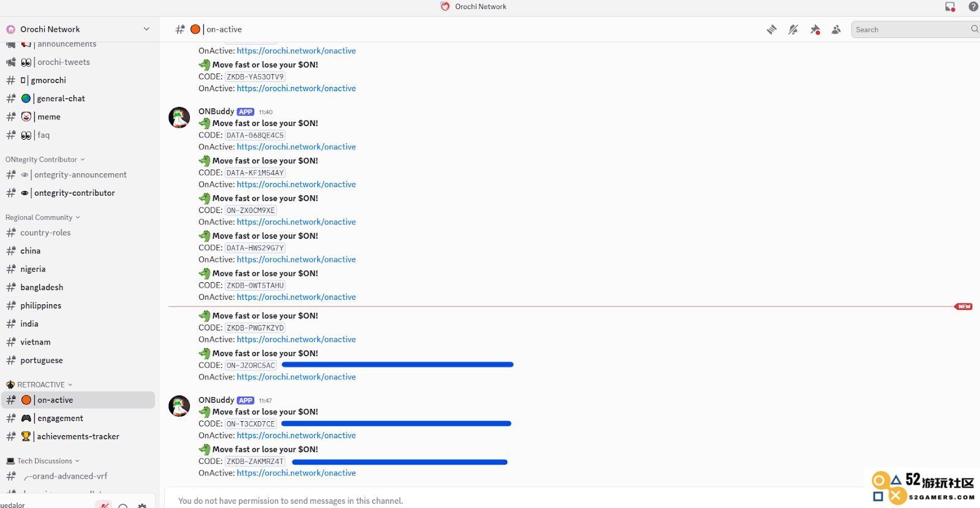Open the Threads icon in channel header
This screenshot has height=508, width=980.
[x=772, y=29]
